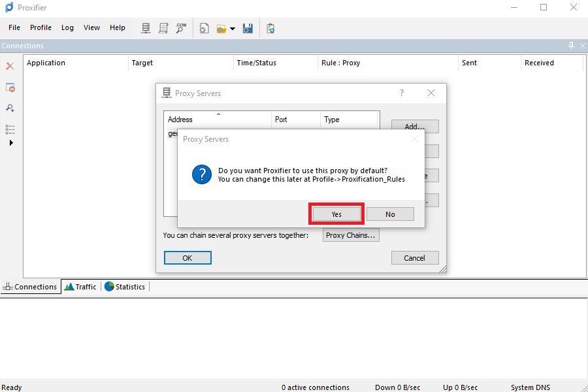Sort by the Address column header
This screenshot has height=392, width=588.
click(x=218, y=120)
